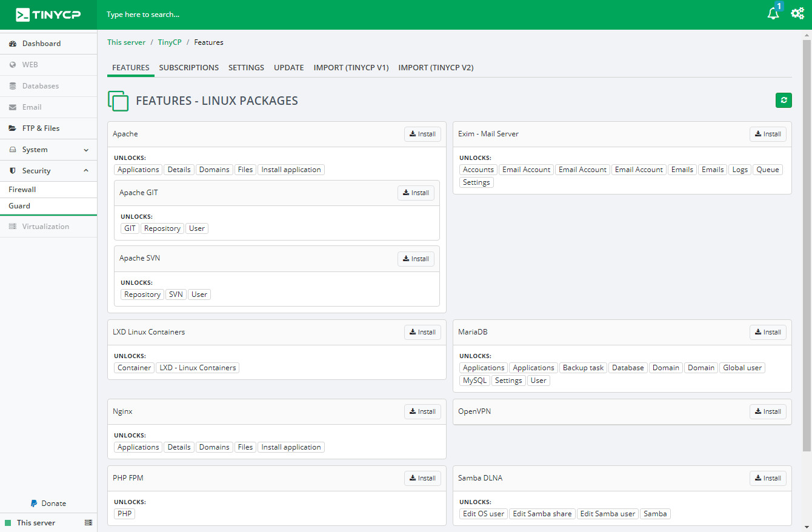The height and width of the screenshot is (532, 812).
Task: Open the Import (TinyCP V2) tab
Action: 436,68
